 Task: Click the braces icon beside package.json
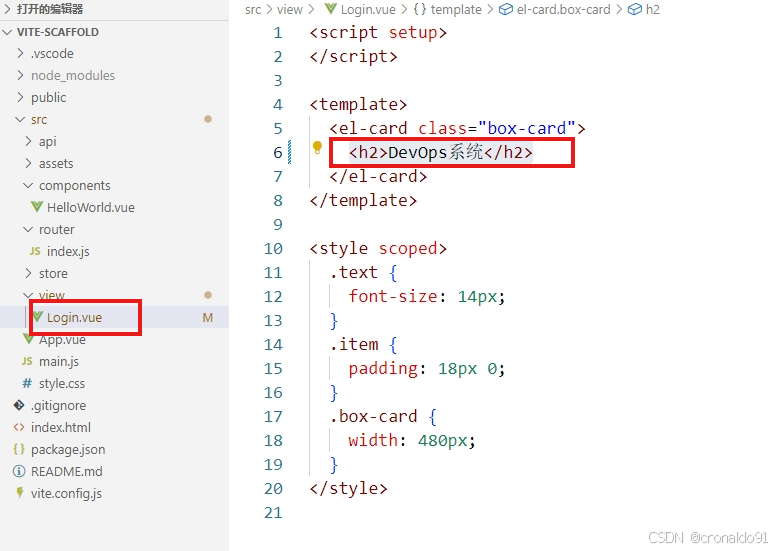point(19,449)
